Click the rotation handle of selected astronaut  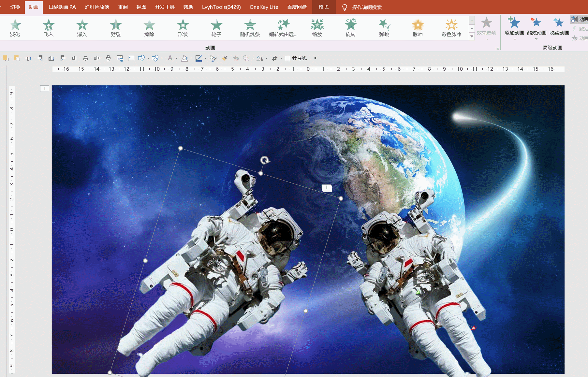pyautogui.click(x=265, y=160)
